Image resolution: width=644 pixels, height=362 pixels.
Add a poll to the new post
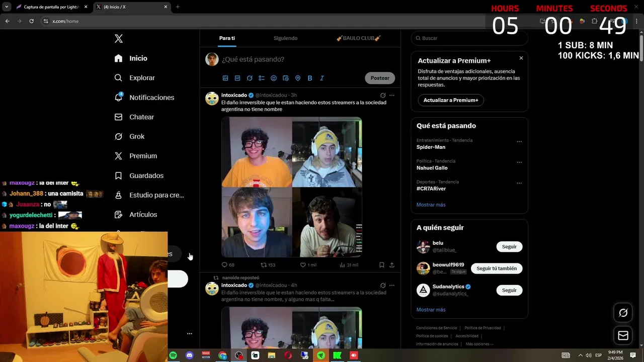(262, 78)
